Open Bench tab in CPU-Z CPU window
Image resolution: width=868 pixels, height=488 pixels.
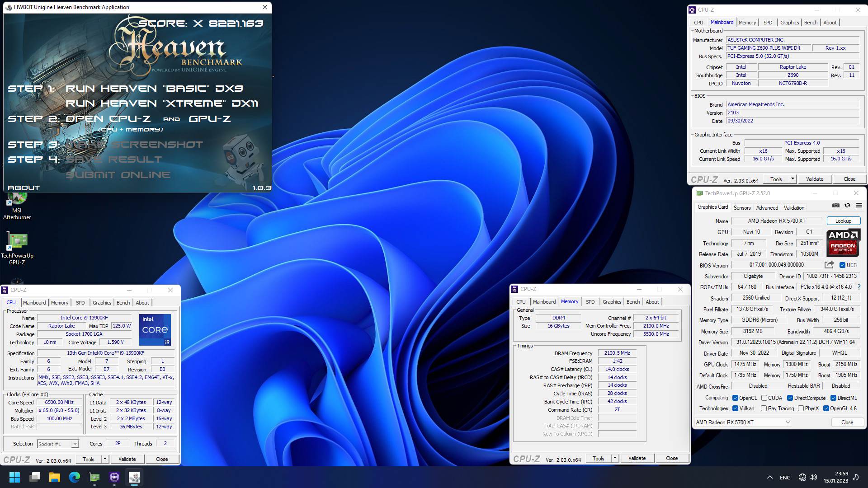click(123, 303)
